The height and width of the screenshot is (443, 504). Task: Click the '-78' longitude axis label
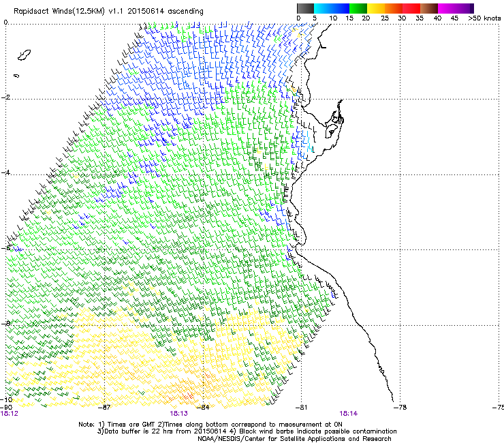(x=400, y=408)
